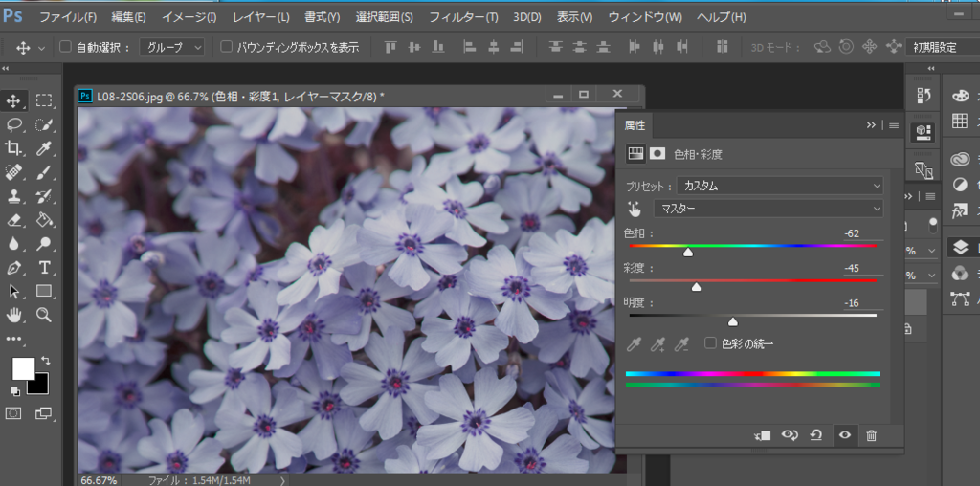
Task: Enable バウンディングボックスを表示 checkbox
Action: pyautogui.click(x=226, y=47)
